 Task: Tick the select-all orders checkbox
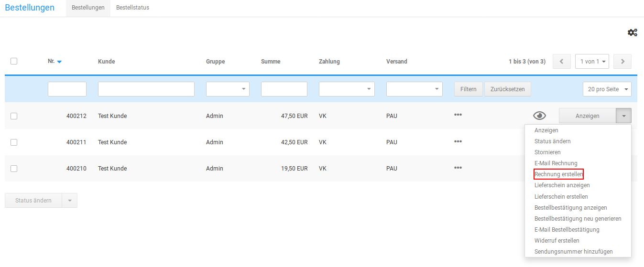point(14,61)
